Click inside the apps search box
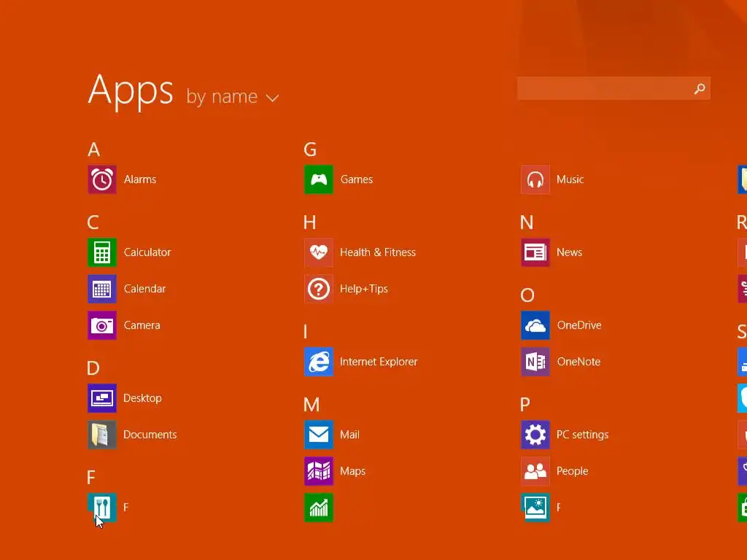This screenshot has height=560, width=747. 614,88
